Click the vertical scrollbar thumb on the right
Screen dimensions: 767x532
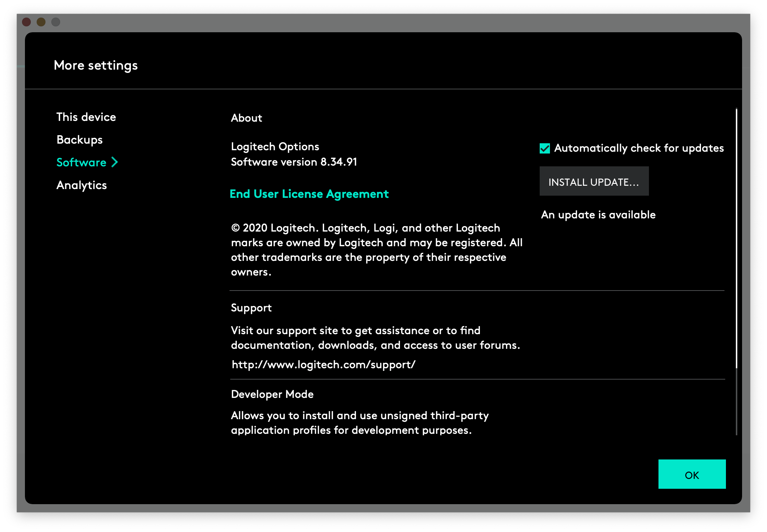736,238
